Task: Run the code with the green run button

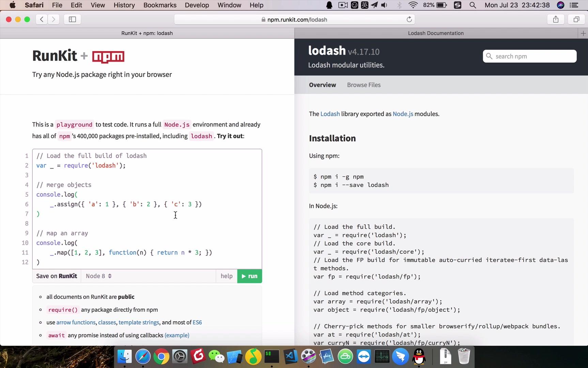Action: pyautogui.click(x=250, y=276)
